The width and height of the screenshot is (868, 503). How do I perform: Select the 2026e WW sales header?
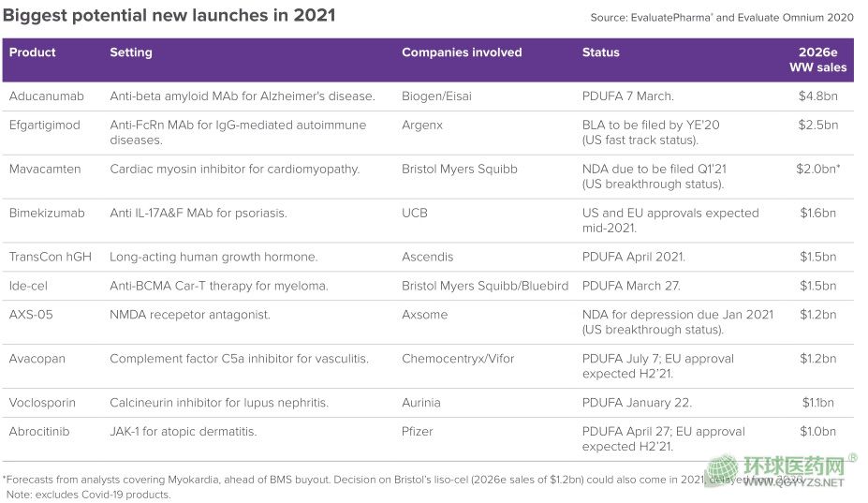click(817, 60)
